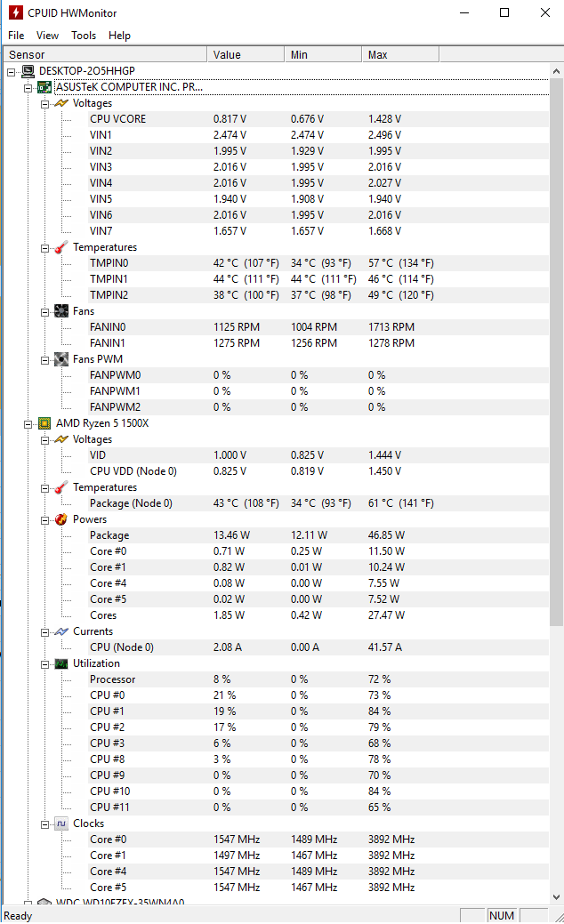Collapse the motherboard Voltages tree node
564x924 pixels.
pos(44,104)
